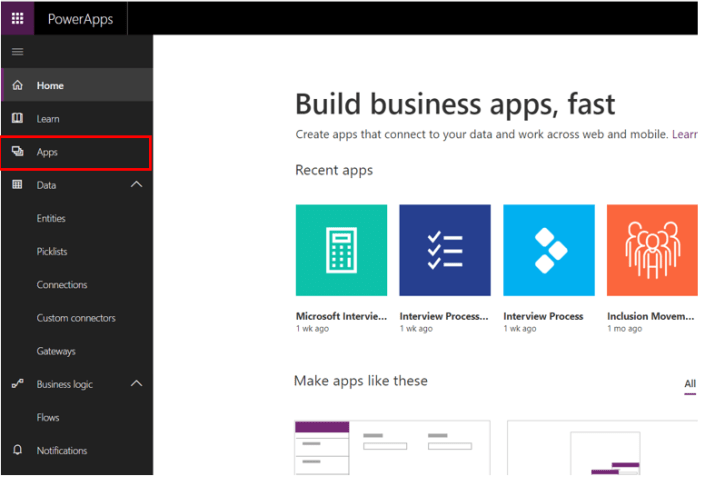Open Custom connectors menu item

click(x=76, y=318)
